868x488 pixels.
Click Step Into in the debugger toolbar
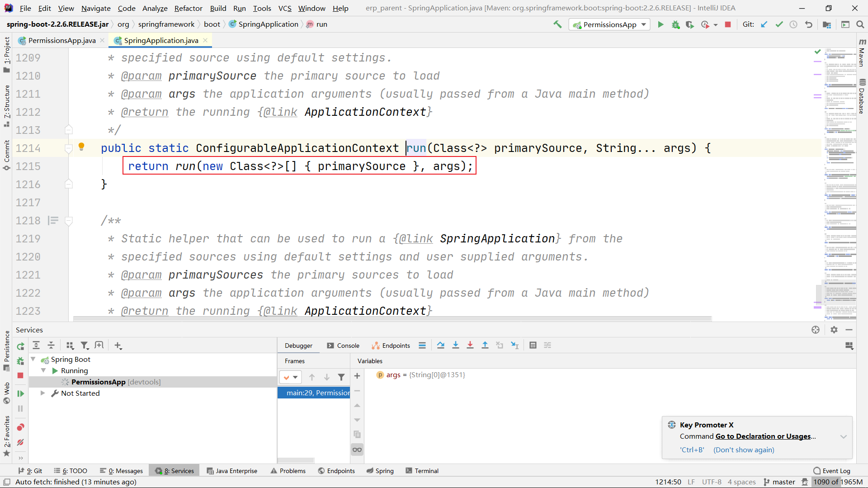pos(456,345)
